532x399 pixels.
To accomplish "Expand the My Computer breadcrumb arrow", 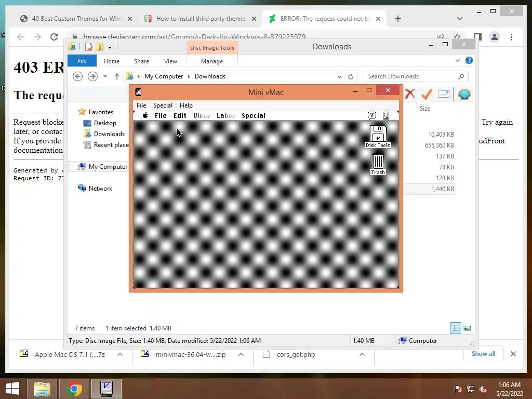I will (189, 76).
